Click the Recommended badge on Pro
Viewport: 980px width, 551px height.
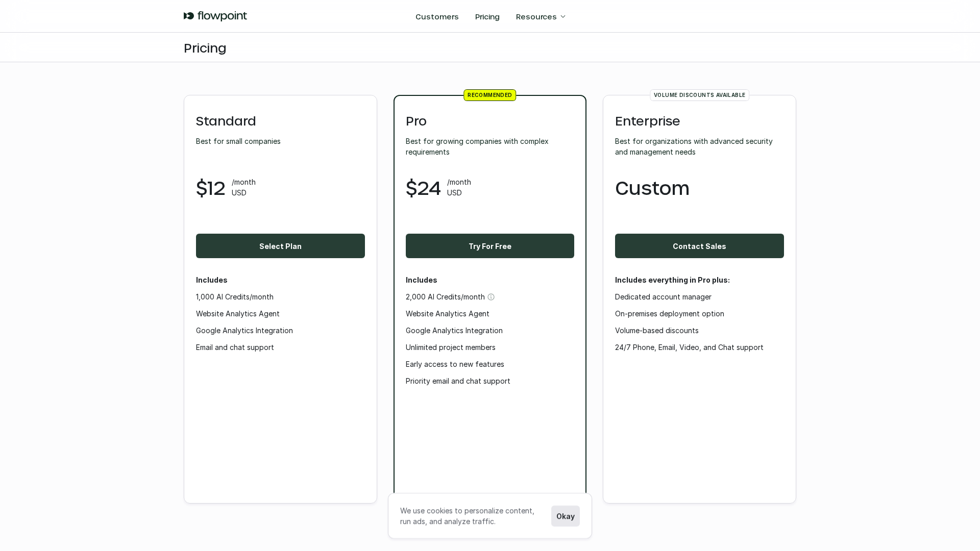[489, 95]
